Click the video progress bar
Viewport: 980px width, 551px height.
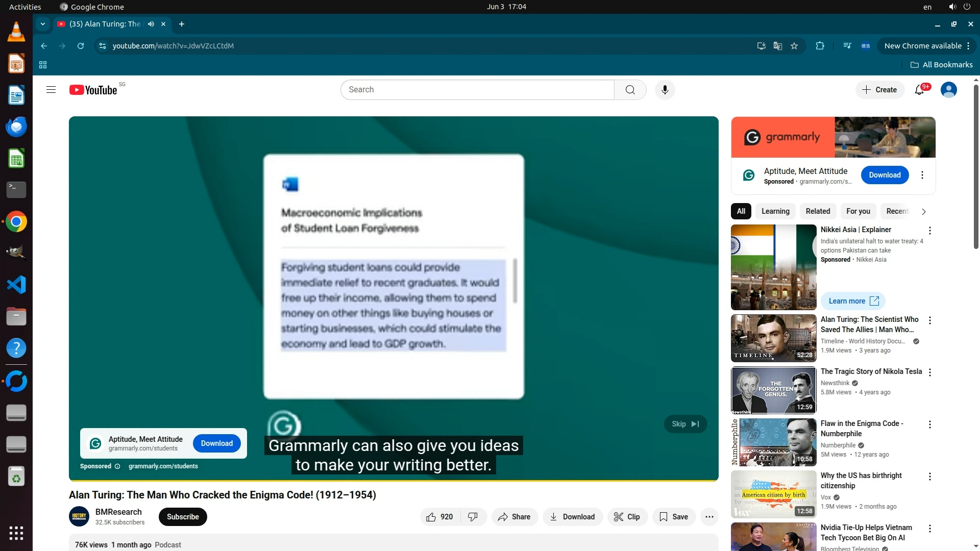393,480
